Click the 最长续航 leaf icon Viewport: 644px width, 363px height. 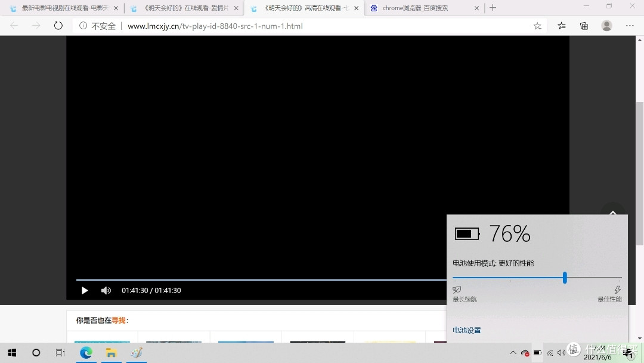point(457,290)
